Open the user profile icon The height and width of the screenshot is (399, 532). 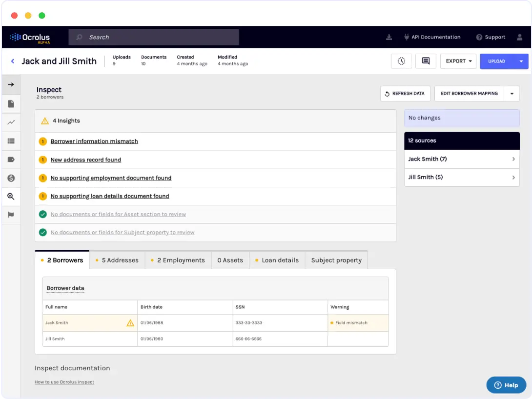coord(519,37)
